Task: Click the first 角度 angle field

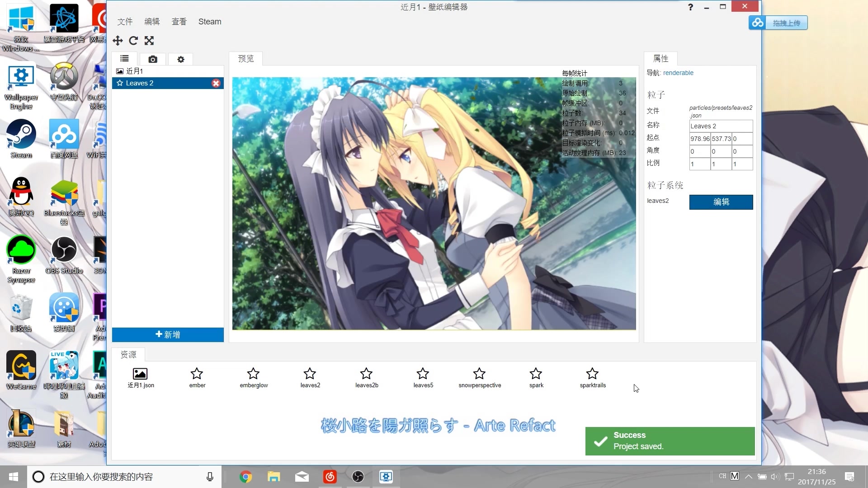Action: click(x=700, y=151)
